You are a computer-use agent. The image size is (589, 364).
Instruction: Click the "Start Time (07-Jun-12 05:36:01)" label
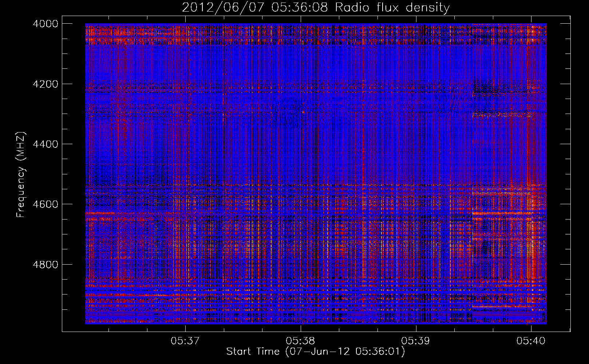[x=316, y=352]
